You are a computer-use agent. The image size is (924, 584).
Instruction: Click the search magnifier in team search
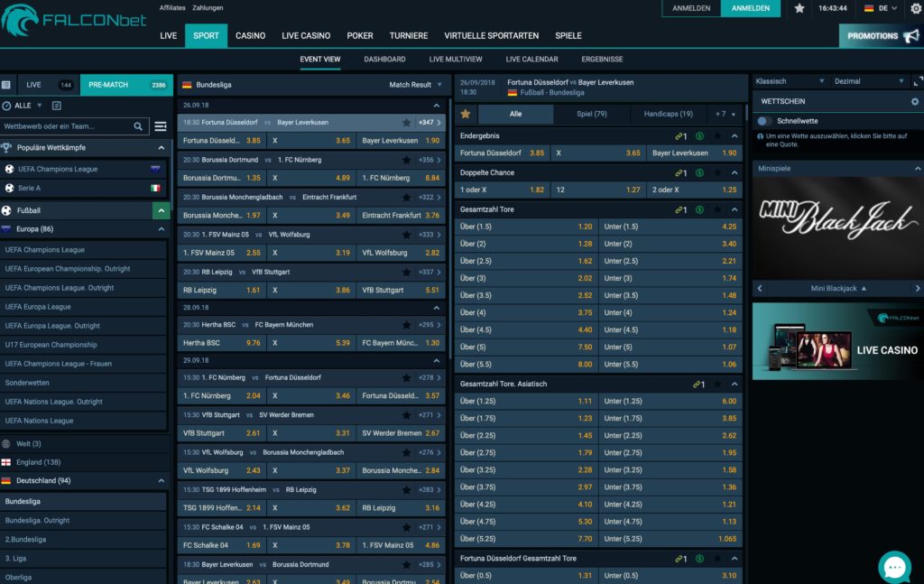click(138, 126)
